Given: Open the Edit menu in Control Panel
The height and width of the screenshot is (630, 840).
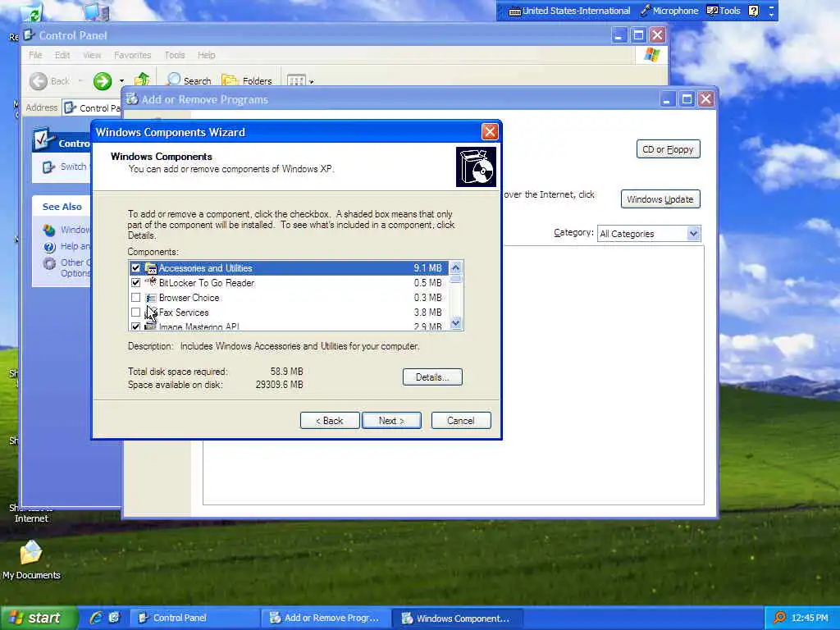Looking at the screenshot, I should [x=62, y=55].
